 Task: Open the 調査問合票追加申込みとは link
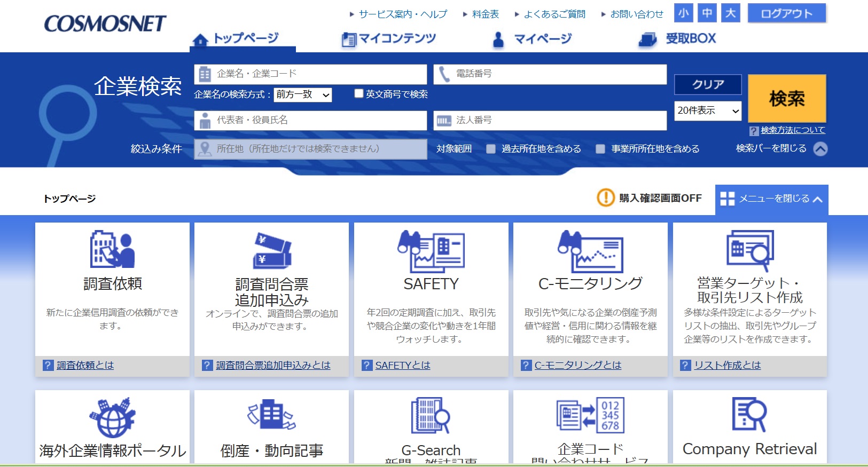point(273,365)
